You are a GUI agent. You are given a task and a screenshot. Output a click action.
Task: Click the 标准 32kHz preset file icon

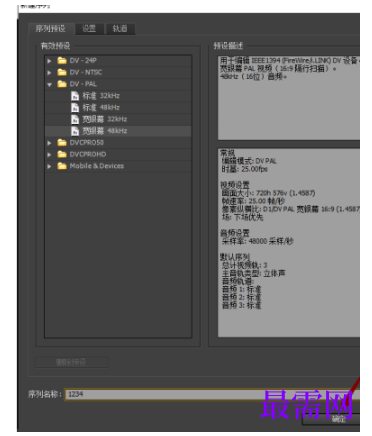coord(75,96)
